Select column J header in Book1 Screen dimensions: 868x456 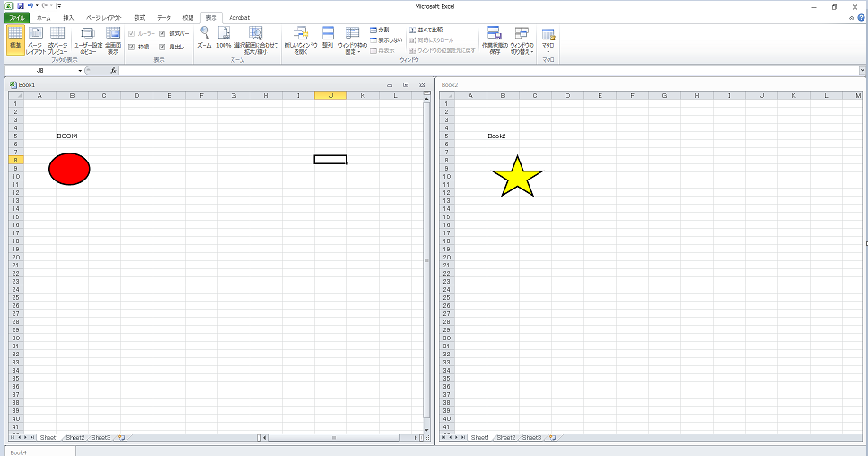pos(330,96)
